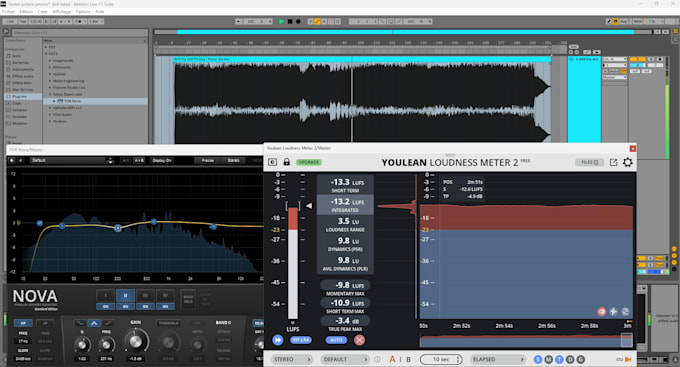This screenshot has height=367, width=680.
Task: Toggle the blue Auto button in Youlean
Action: [336, 340]
